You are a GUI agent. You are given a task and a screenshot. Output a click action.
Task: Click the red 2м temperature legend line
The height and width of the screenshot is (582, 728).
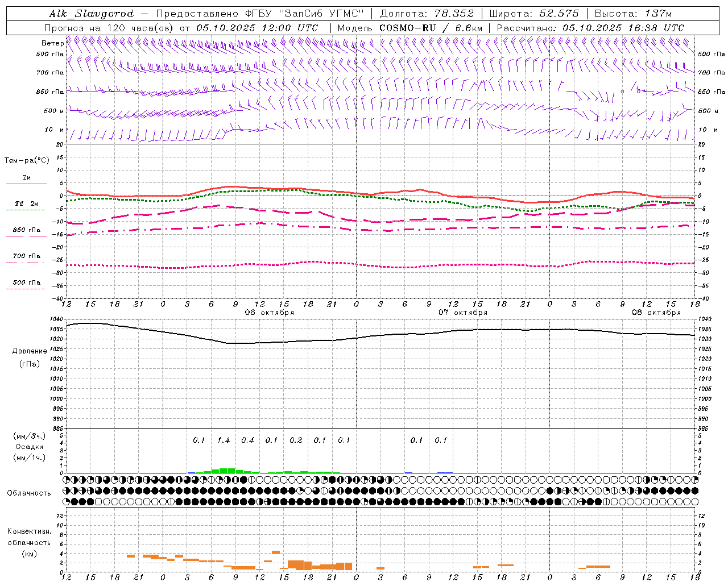(x=26, y=184)
